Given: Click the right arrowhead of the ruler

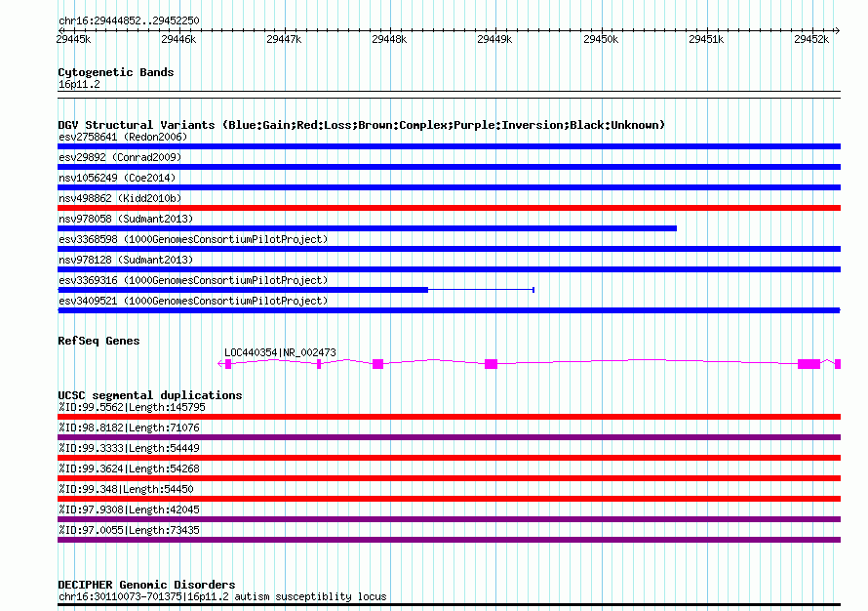Looking at the screenshot, I should (837, 30).
